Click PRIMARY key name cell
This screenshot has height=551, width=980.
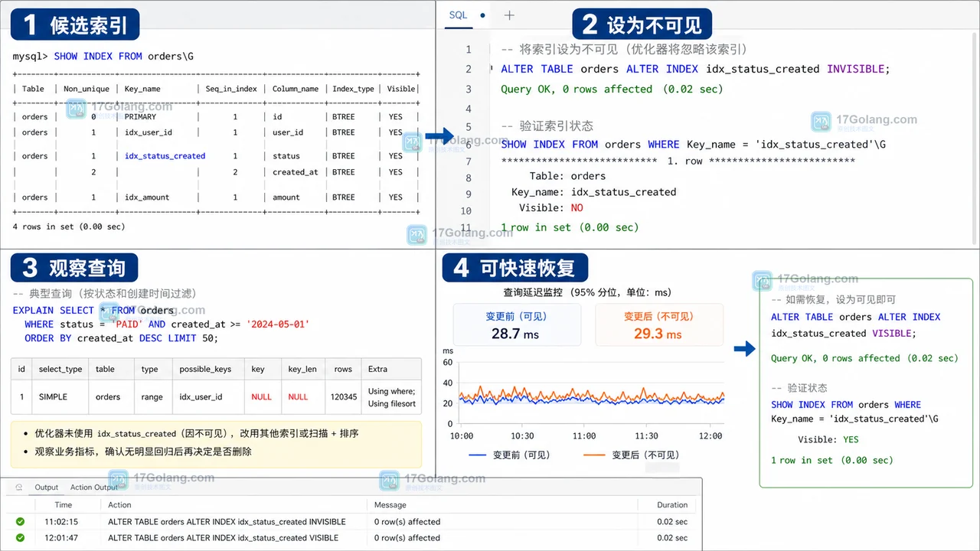pos(140,117)
